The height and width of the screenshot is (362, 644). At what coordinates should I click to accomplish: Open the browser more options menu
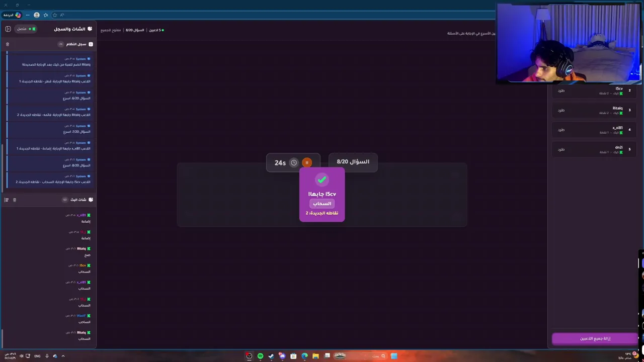coord(28,15)
